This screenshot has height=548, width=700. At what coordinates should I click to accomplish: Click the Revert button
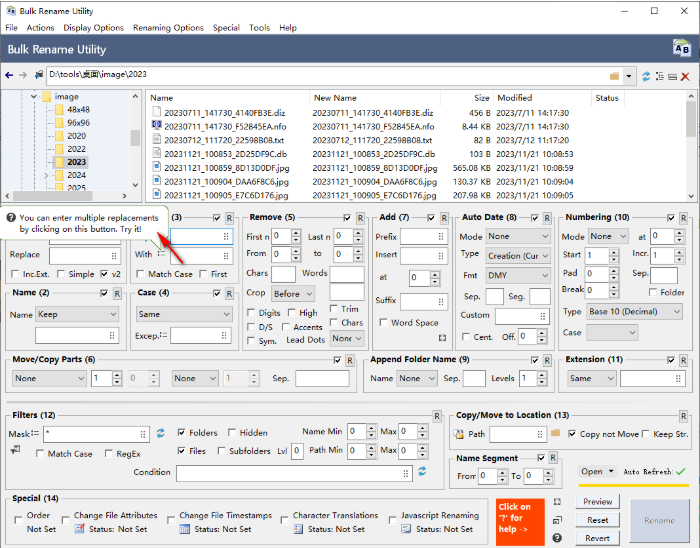pyautogui.click(x=597, y=538)
